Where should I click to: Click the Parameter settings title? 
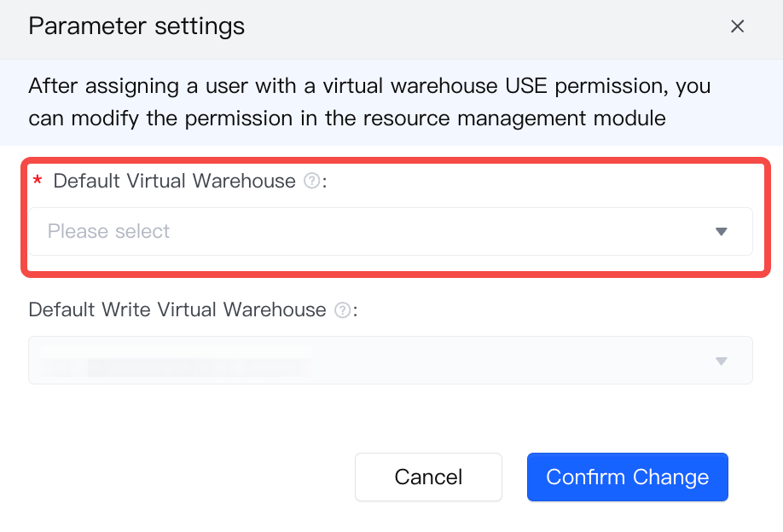(x=136, y=26)
